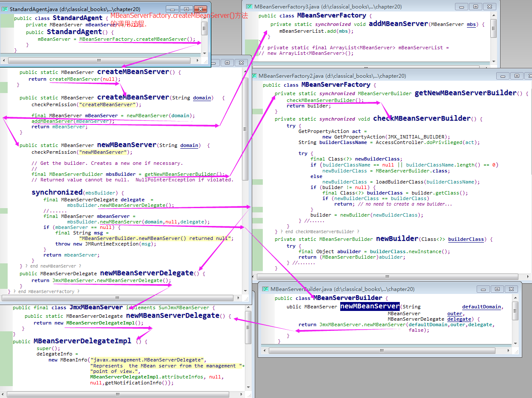Click the MBeanServerDelegateImpl constructor name
Viewport: 532px width, 398px height.
[83, 341]
